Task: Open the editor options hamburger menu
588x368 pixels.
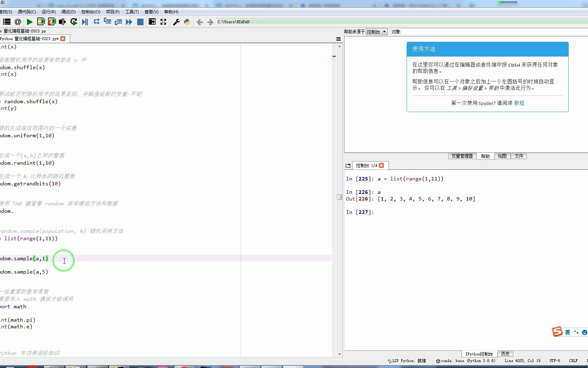Action: tap(339, 39)
